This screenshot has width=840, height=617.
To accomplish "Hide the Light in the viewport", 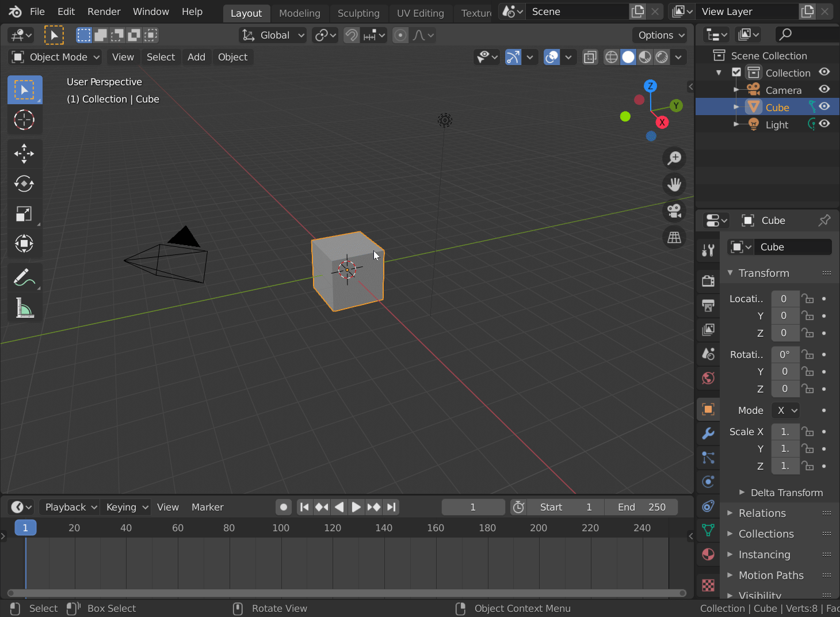I will click(824, 124).
